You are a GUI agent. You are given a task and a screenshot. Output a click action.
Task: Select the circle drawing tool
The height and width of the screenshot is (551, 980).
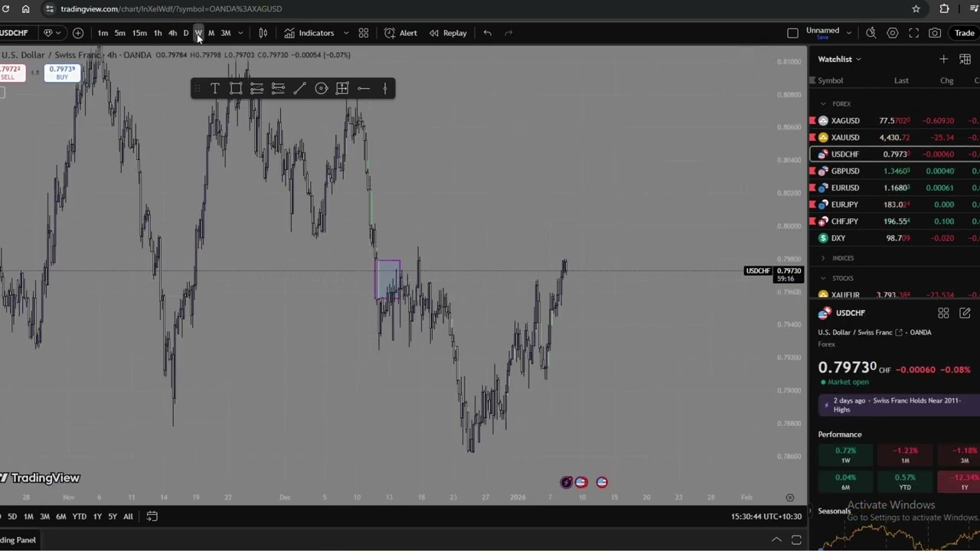(322, 89)
